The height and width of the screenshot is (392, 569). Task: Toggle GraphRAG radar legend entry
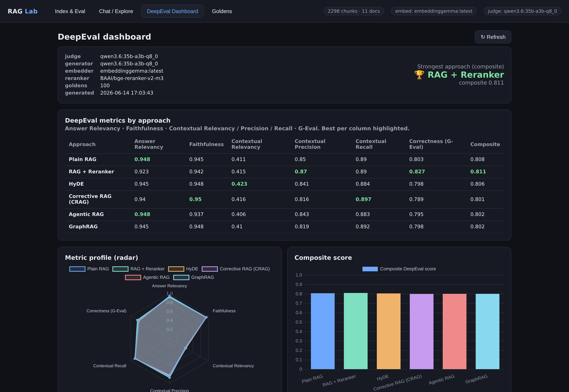point(193,277)
